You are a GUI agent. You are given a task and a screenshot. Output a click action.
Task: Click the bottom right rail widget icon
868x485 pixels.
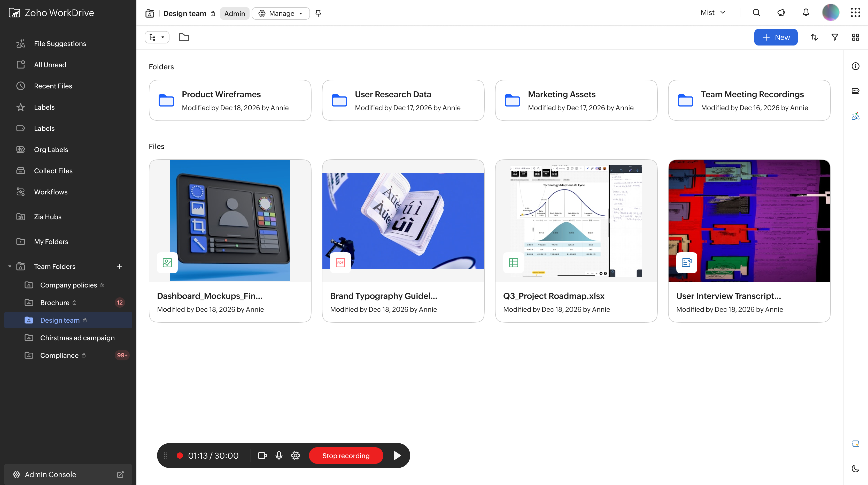pos(855,444)
